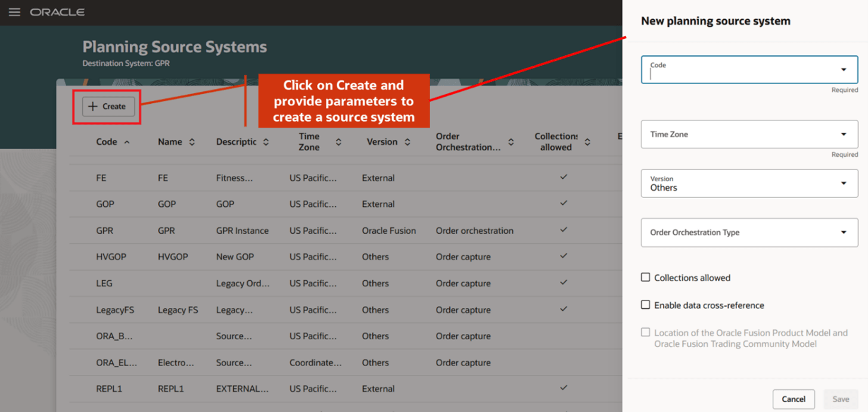Sort using the Time Zone column arrows
This screenshot has height=412, width=868.
coord(338,142)
